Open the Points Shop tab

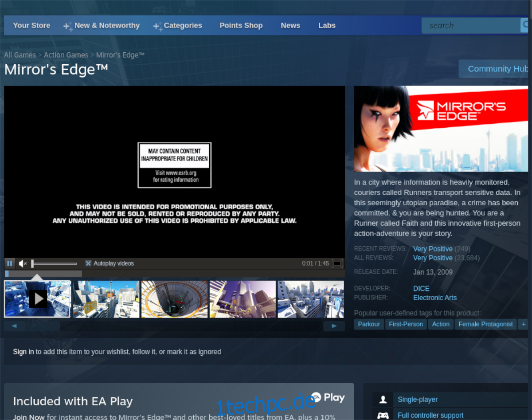(x=241, y=26)
